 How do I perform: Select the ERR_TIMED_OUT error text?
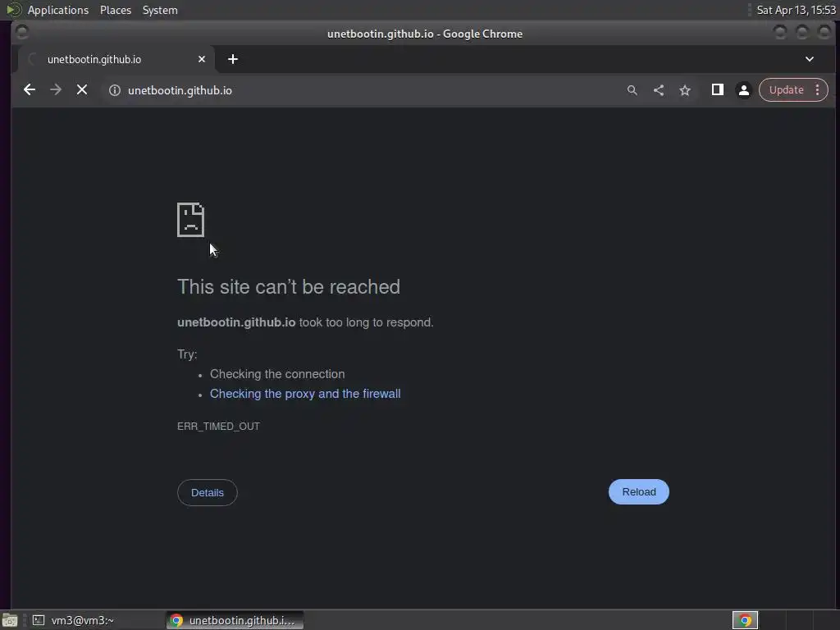coord(218,427)
